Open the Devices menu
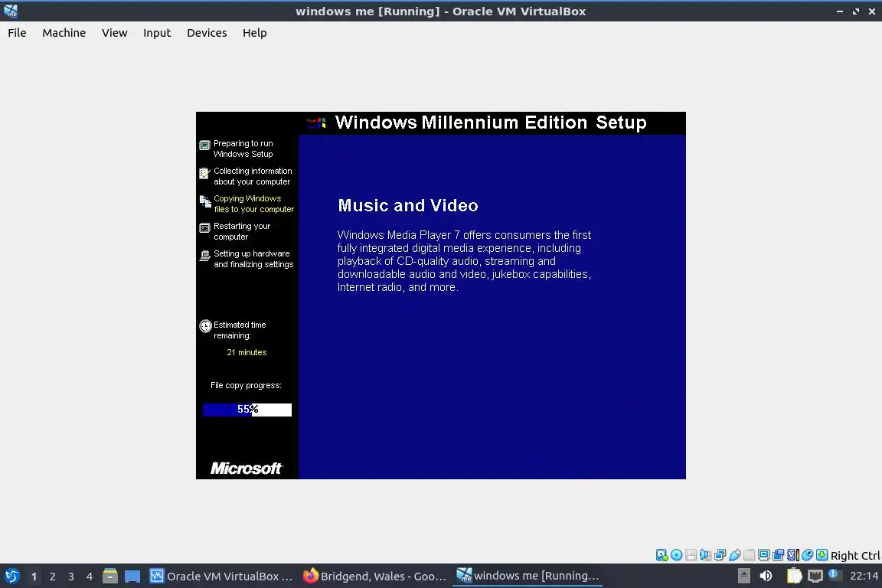Viewport: 882px width, 588px height. click(207, 33)
